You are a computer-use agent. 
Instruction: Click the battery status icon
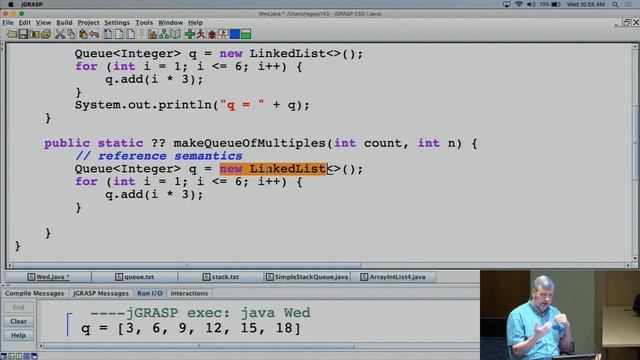coord(556,4)
